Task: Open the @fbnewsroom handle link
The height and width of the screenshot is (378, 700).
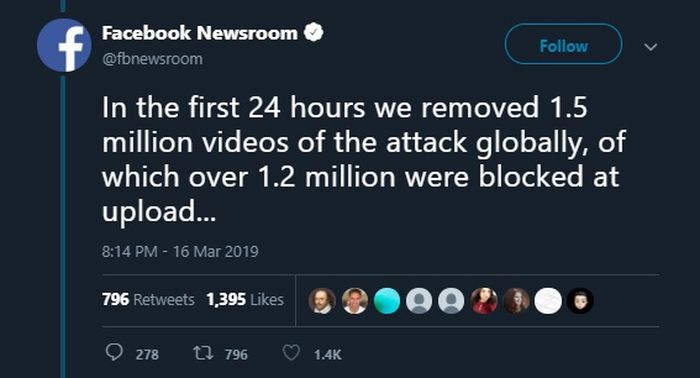Action: point(152,59)
